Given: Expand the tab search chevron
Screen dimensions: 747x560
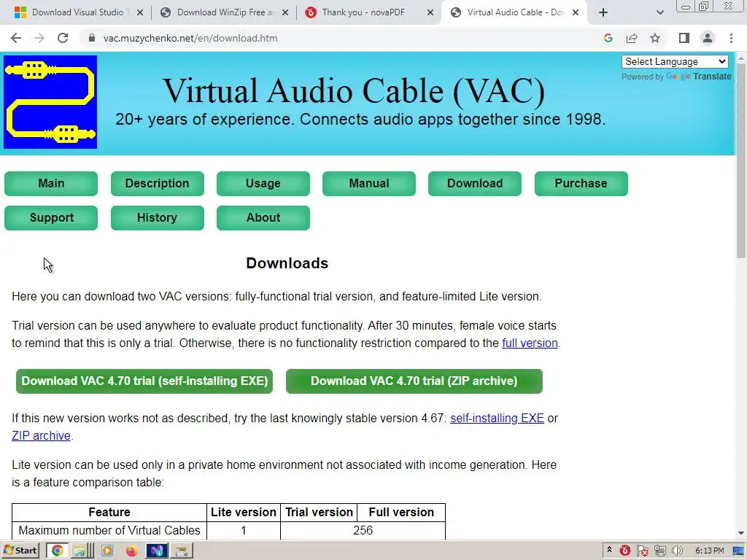Looking at the screenshot, I should coord(659,12).
